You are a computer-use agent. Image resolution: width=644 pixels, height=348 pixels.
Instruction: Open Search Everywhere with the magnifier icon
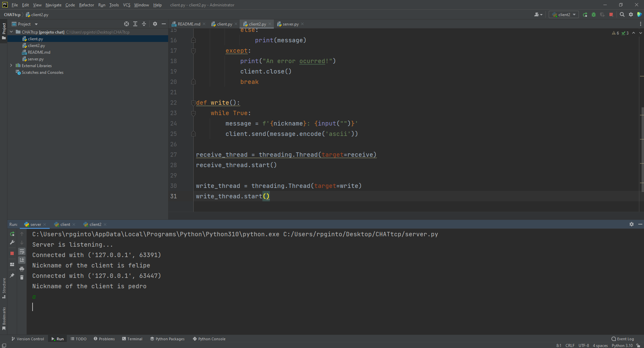click(x=622, y=14)
